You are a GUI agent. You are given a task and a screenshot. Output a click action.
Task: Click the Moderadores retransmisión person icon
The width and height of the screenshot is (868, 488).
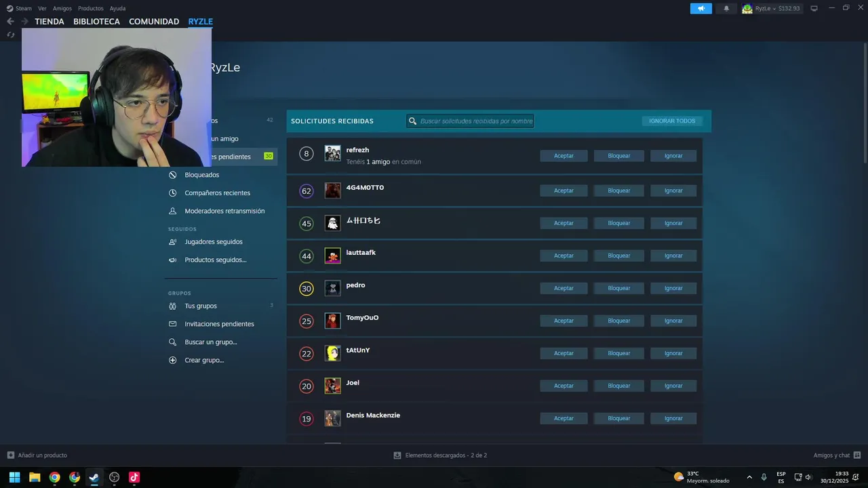pos(172,211)
